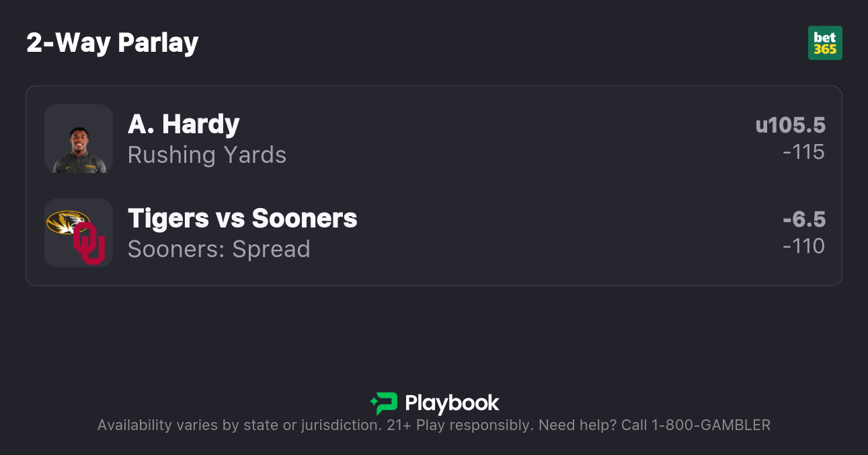Click the -110 odds value
Screen dimensions: 868x455
[x=803, y=246]
